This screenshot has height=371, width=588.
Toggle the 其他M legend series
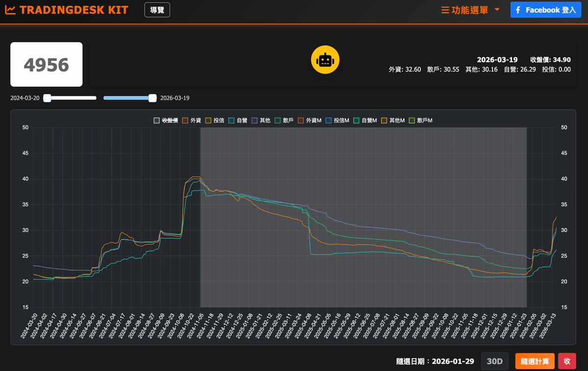tap(393, 120)
